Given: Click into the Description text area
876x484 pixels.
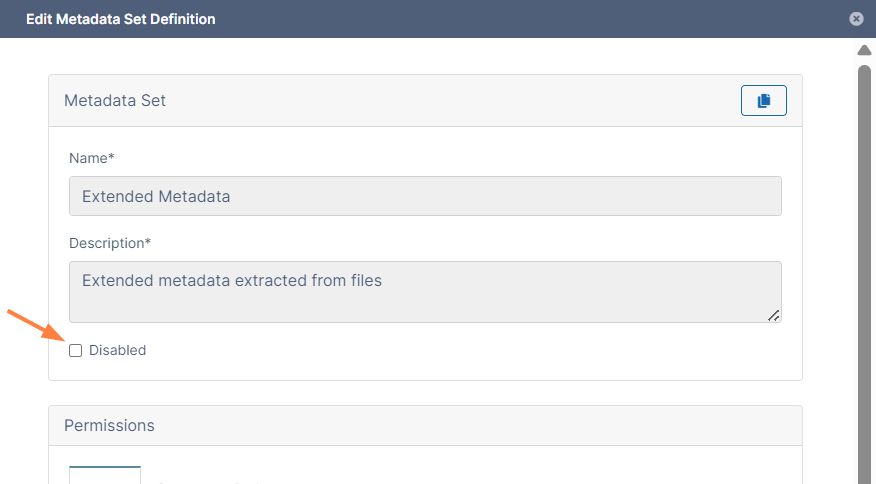Looking at the screenshot, I should [x=425, y=292].
